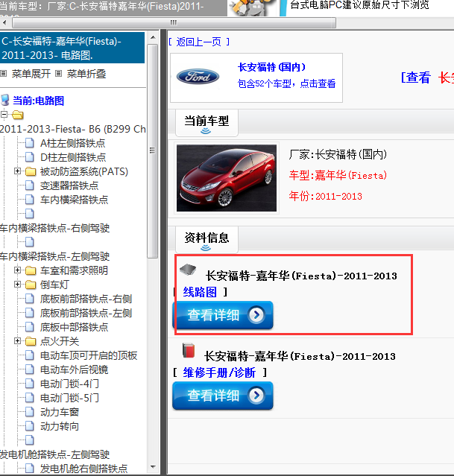
Task: Click the root folder icon above 2011-2013-Fiesta
Action: tap(18, 115)
